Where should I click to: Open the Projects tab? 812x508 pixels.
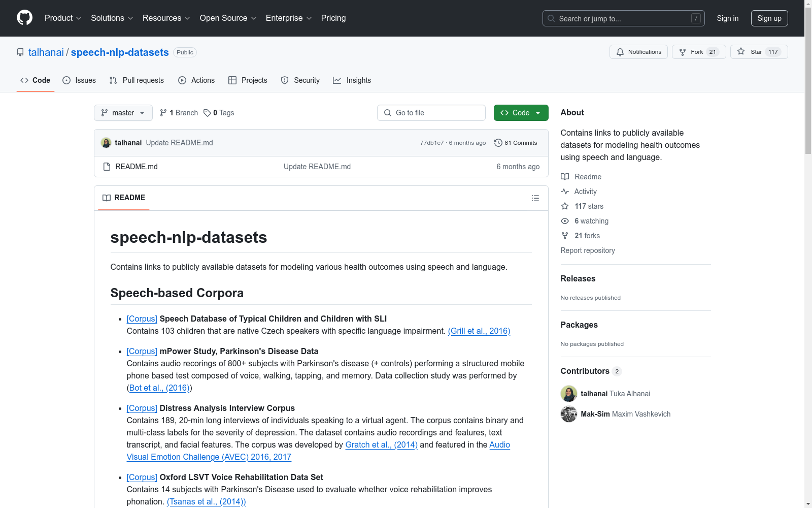tap(248, 80)
